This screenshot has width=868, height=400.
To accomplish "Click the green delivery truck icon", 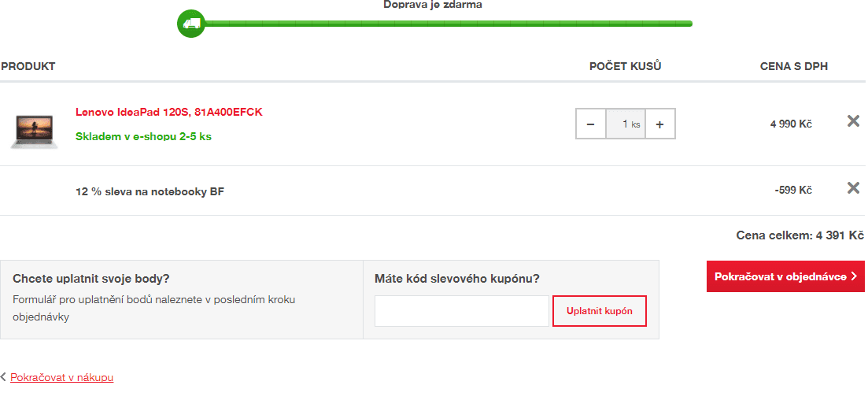I will pos(191,24).
